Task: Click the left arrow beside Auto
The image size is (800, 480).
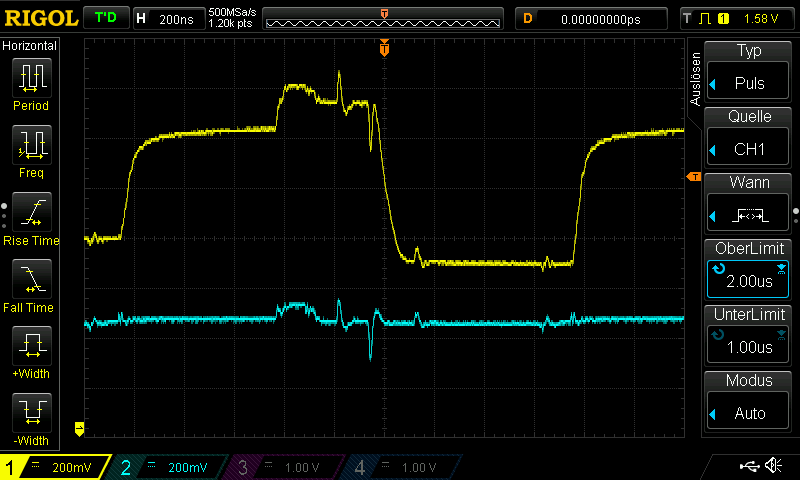Action: (x=713, y=414)
